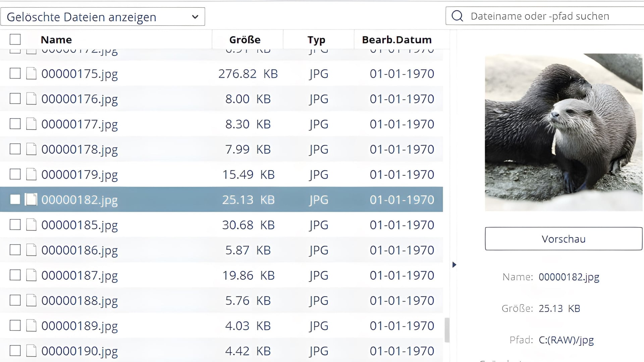Image resolution: width=644 pixels, height=362 pixels.
Task: Click file icon of 00000179.jpg
Action: [x=31, y=174]
